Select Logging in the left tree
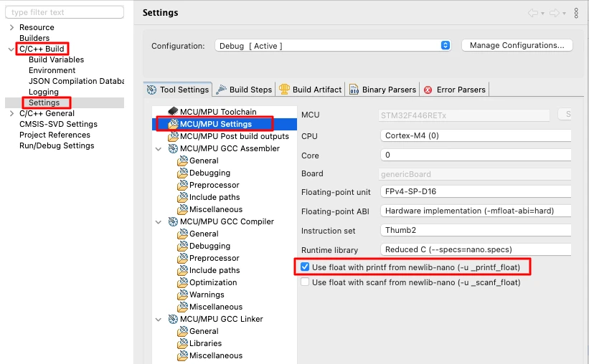This screenshot has height=364, width=589. (x=44, y=92)
